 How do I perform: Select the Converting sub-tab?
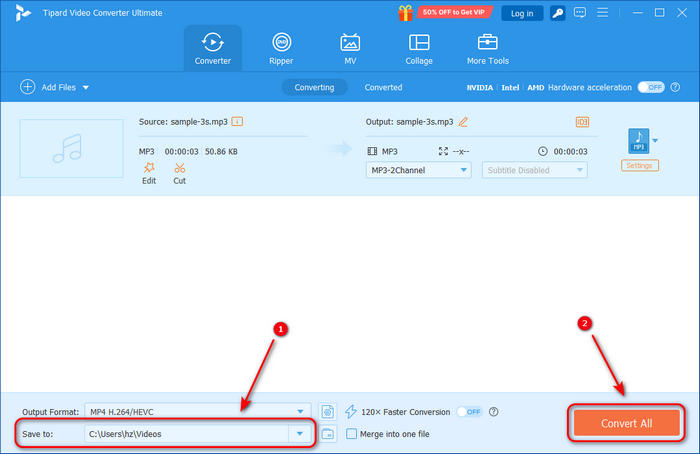click(314, 87)
